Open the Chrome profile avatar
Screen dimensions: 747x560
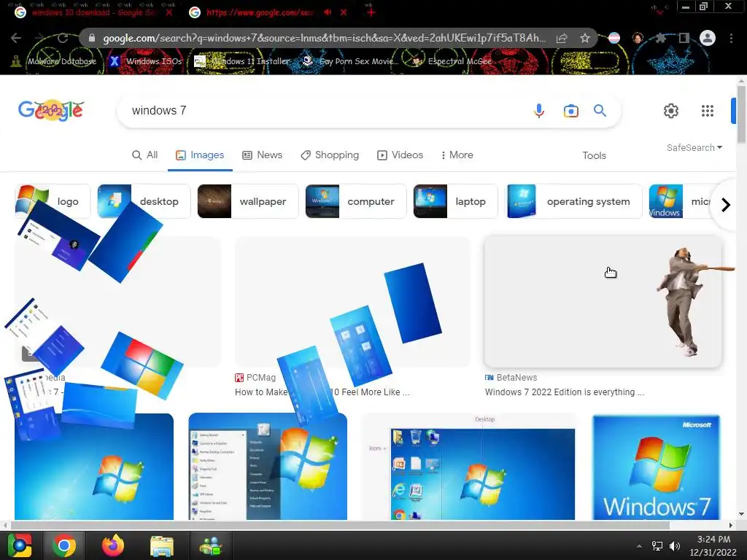[708, 38]
